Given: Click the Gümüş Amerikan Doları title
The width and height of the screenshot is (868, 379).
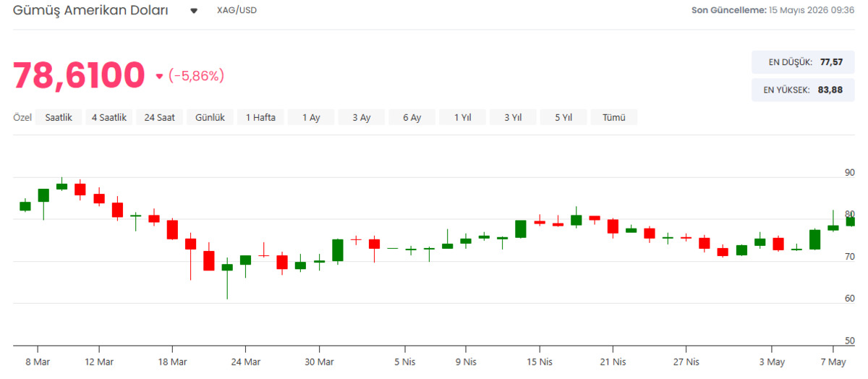Looking at the screenshot, I should tap(90, 10).
